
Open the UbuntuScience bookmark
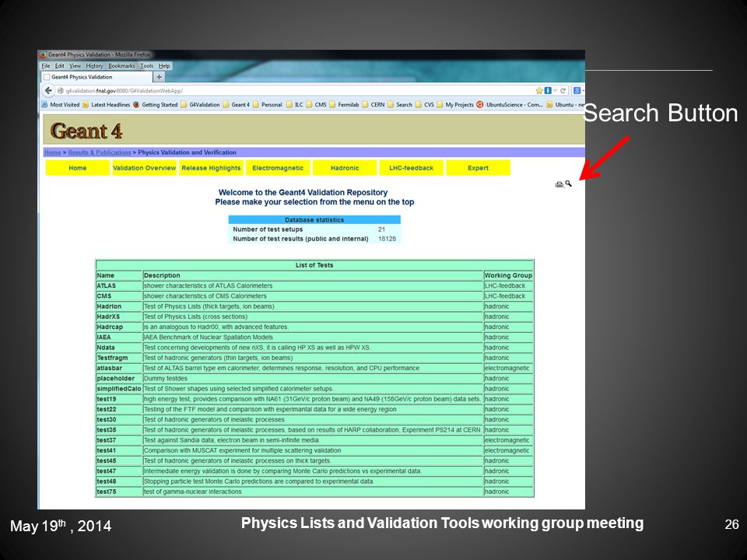coord(510,105)
